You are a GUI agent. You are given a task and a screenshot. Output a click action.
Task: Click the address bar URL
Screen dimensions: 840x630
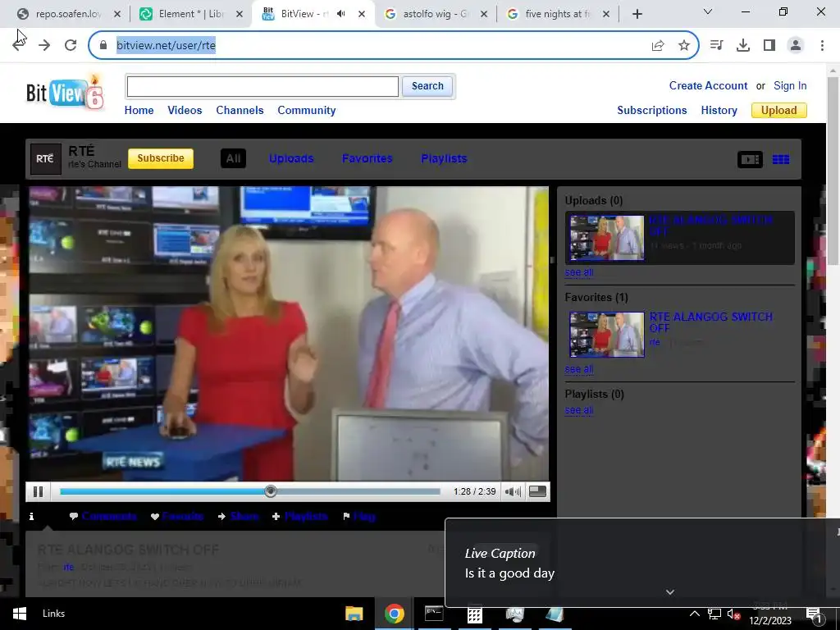click(x=166, y=45)
